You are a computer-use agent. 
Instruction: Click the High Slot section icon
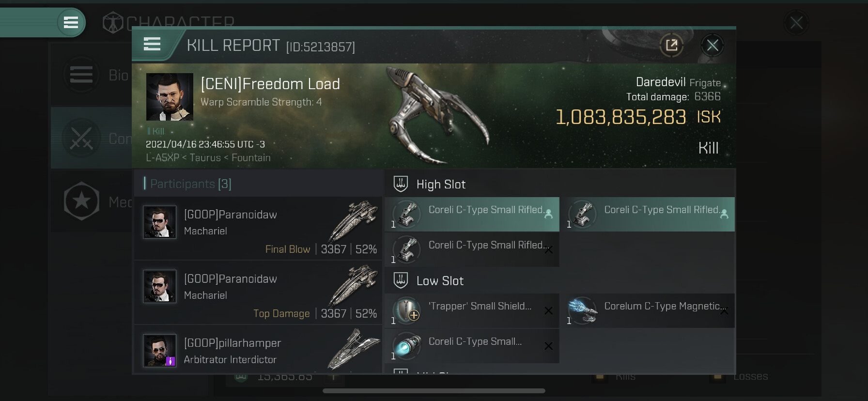(401, 184)
